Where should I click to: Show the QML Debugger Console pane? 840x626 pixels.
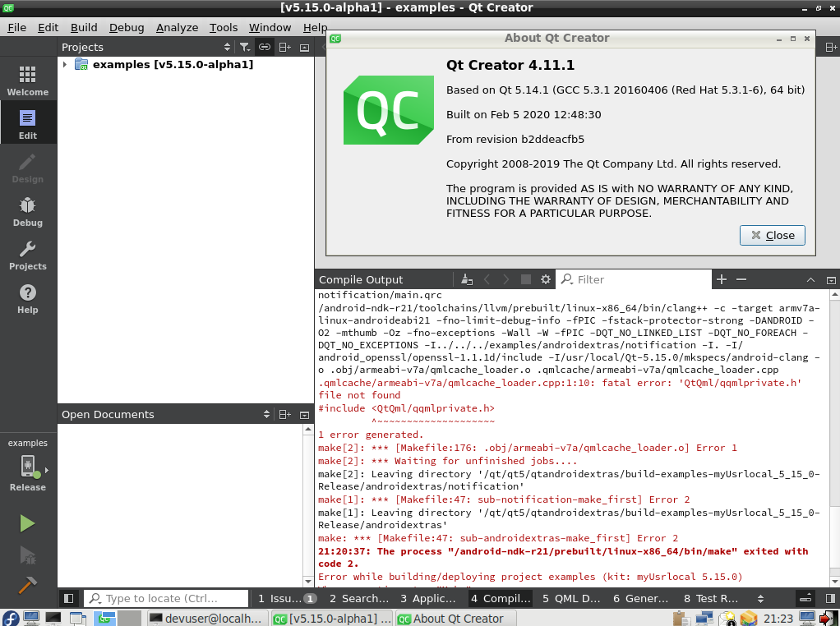[x=571, y=598]
